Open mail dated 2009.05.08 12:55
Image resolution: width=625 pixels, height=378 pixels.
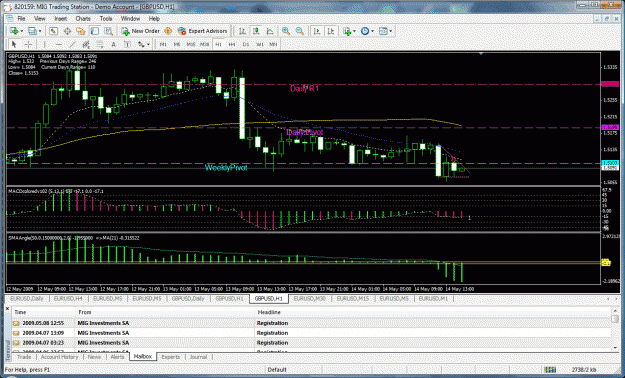312,323
